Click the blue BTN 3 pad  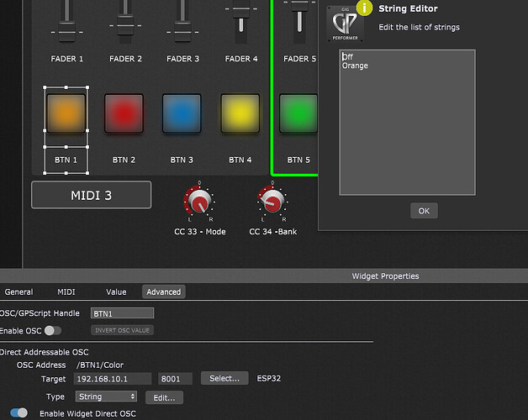click(x=182, y=113)
